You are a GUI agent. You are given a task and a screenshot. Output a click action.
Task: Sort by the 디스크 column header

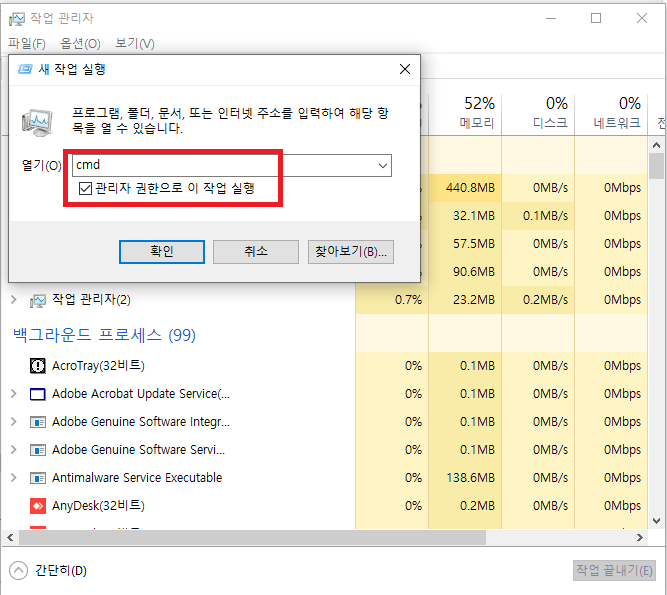[538, 114]
